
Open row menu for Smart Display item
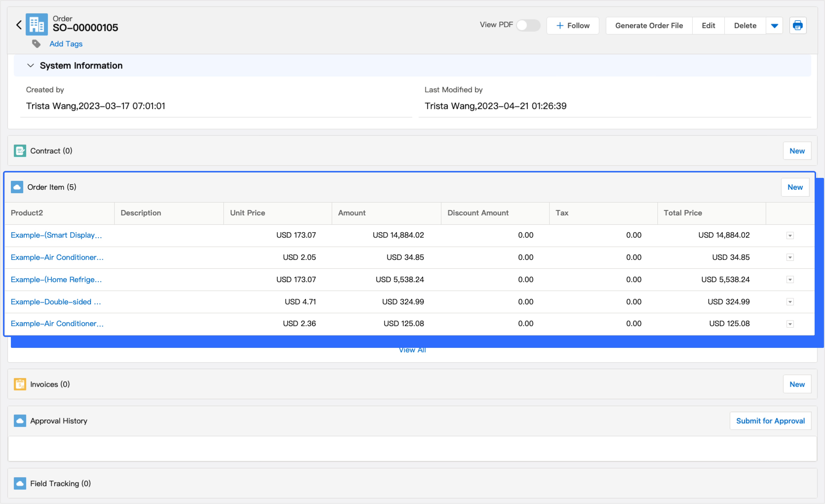pos(790,236)
